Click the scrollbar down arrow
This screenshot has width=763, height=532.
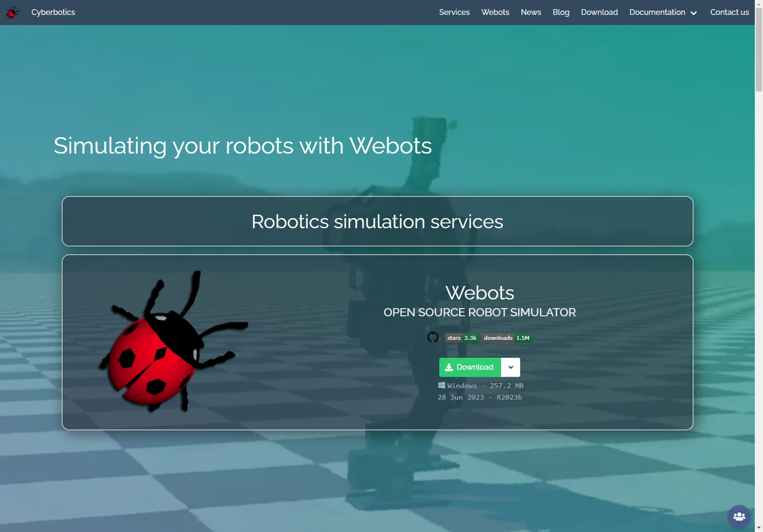point(759,528)
